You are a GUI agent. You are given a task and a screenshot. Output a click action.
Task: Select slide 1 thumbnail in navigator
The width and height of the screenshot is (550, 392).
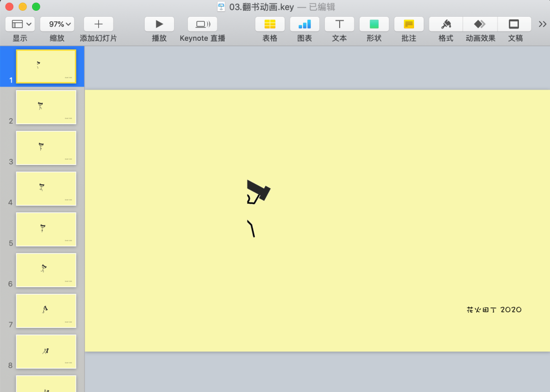pos(46,66)
